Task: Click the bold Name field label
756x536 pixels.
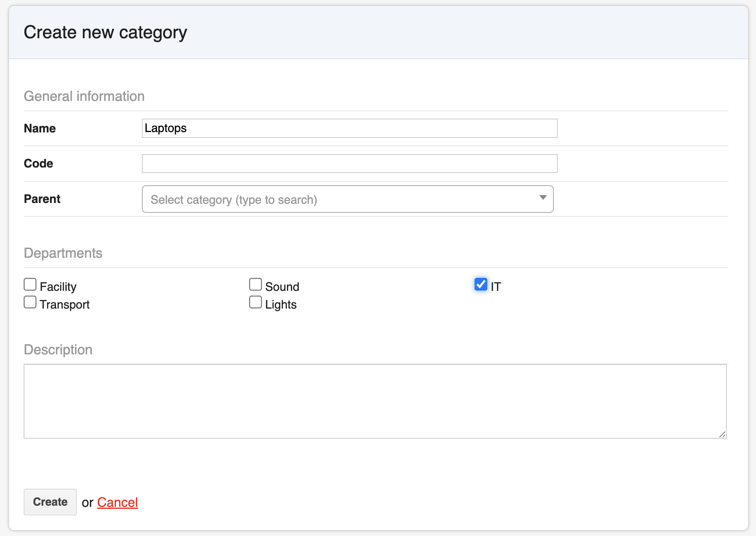Action: pyautogui.click(x=40, y=128)
